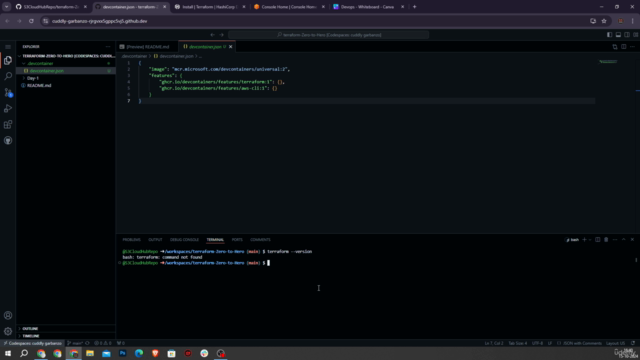Add a new terminal with plus icon
This screenshot has height=360, width=640.
584,240
